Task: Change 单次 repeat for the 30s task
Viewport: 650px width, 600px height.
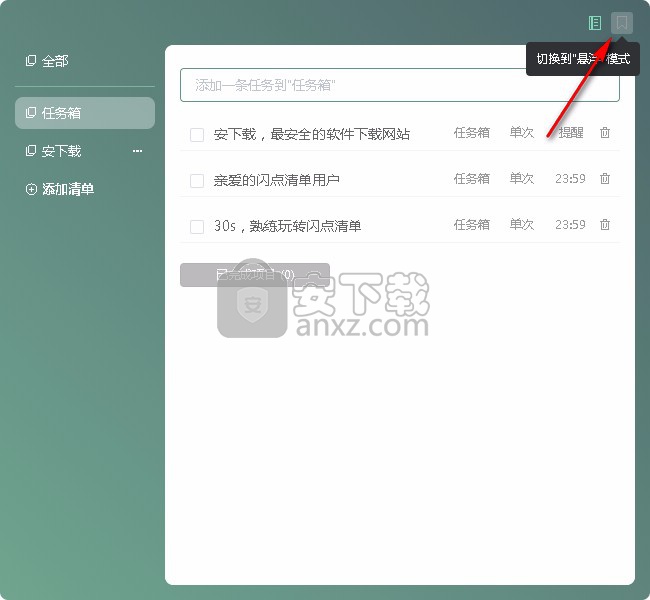Action: [522, 225]
